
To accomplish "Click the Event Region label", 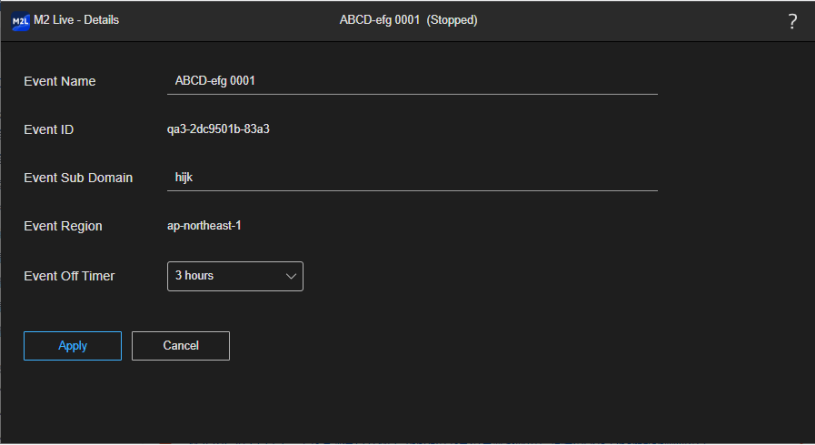I will pyautogui.click(x=63, y=227).
